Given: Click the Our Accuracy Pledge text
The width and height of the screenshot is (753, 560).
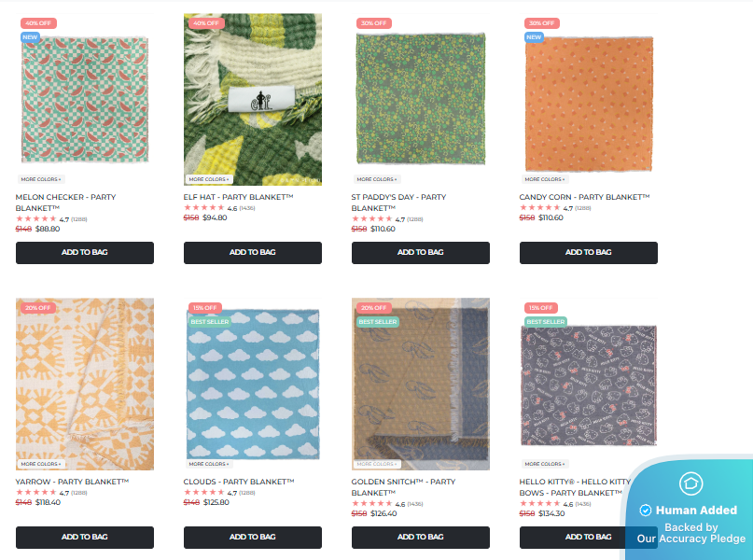Looking at the screenshot, I should click(691, 539).
